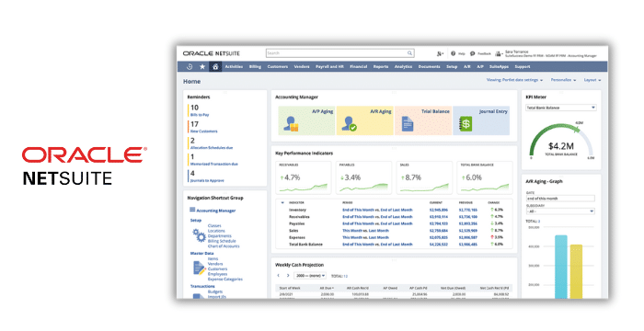Image resolution: width=644 pixels, height=331 pixels.
Task: Open the Setup menu in navbar
Action: pos(452,66)
